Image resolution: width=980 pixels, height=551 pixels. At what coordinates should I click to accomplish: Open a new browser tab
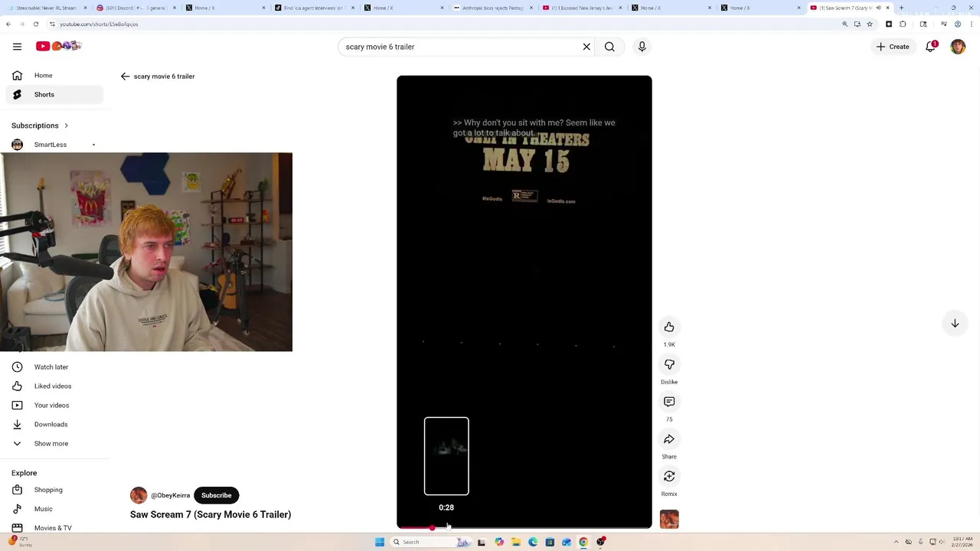(x=901, y=8)
